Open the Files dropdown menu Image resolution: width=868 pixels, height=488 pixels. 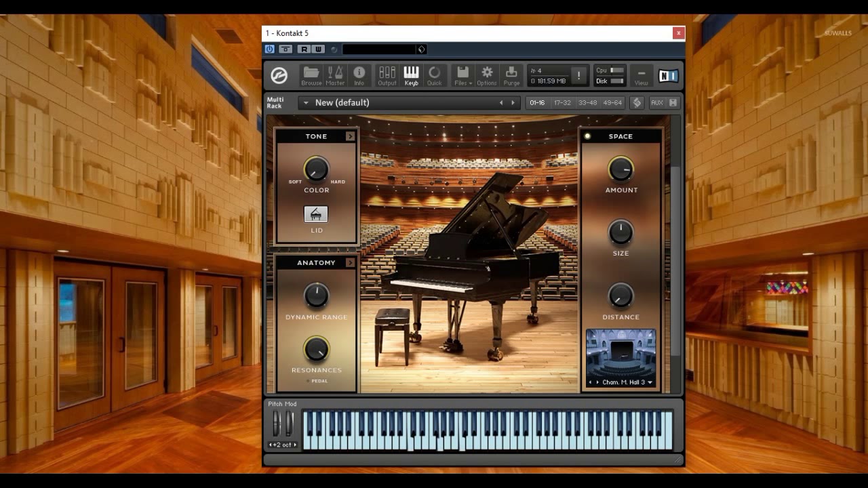point(463,76)
